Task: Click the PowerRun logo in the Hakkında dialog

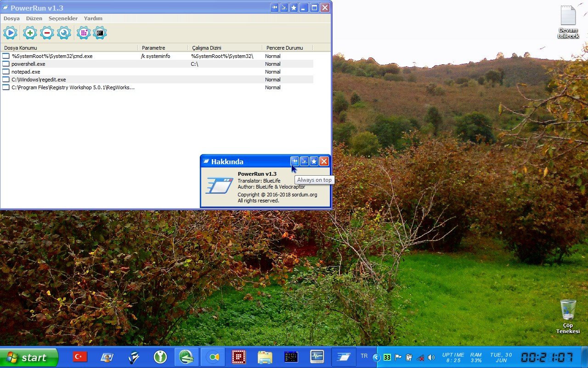Action: click(x=219, y=185)
